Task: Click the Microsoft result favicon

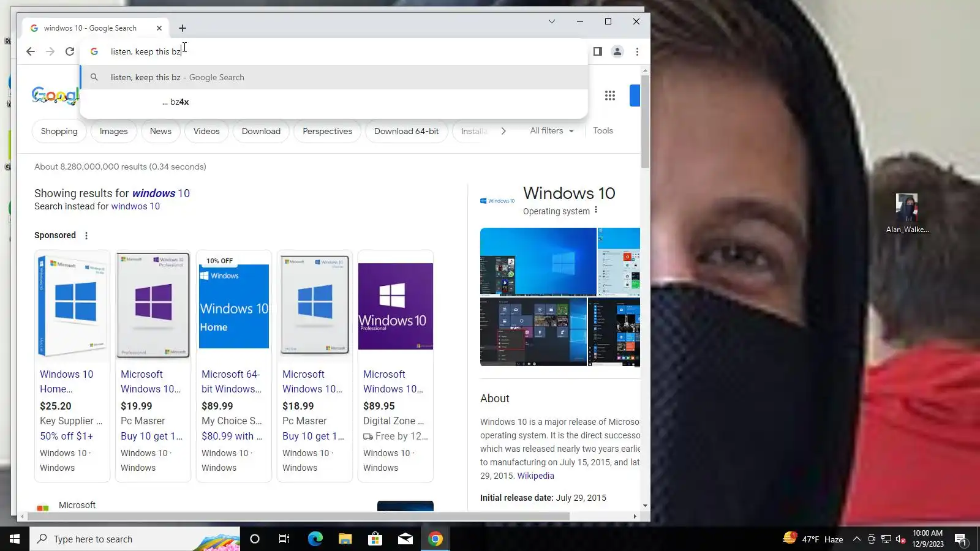Action: (x=43, y=508)
